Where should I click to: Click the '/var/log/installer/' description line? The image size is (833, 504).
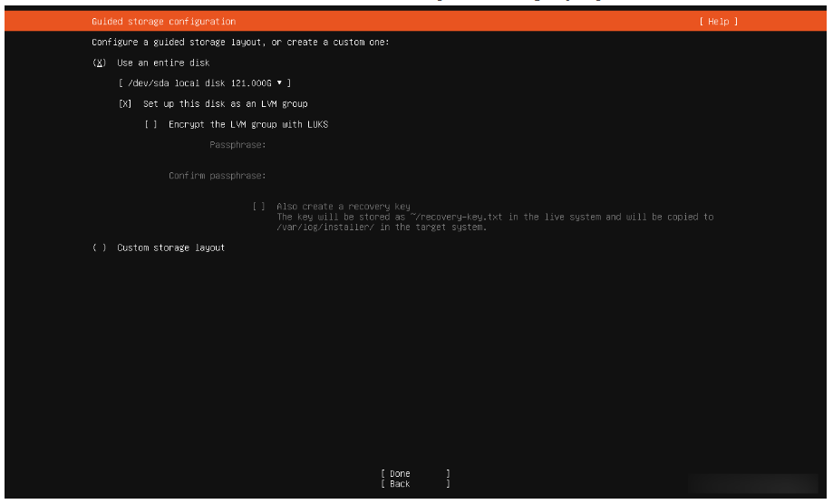(381, 228)
